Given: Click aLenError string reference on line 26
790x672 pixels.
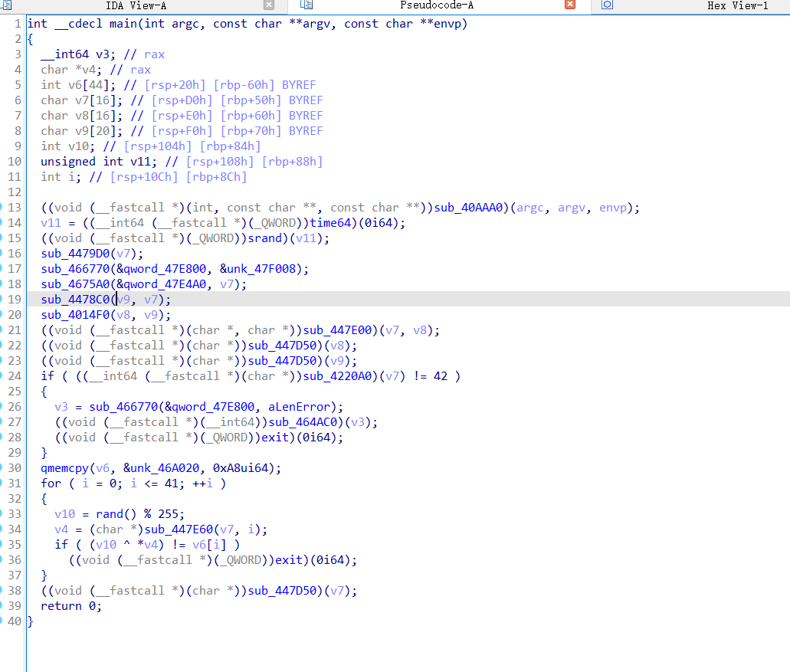Looking at the screenshot, I should coord(299,407).
